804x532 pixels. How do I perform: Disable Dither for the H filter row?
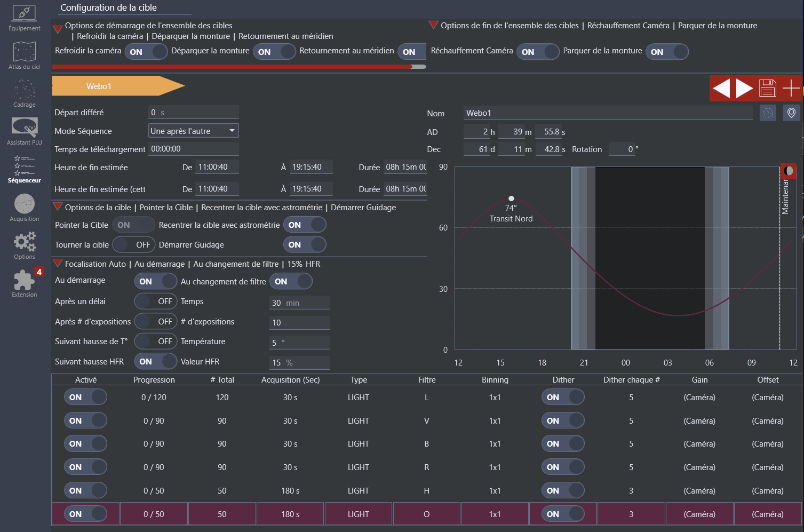563,490
